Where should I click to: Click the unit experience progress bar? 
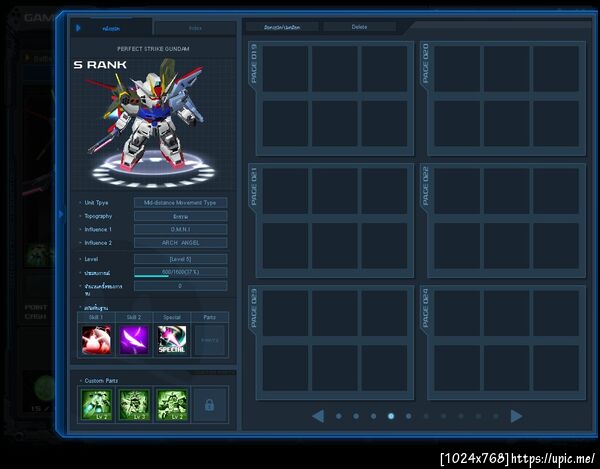[180, 272]
